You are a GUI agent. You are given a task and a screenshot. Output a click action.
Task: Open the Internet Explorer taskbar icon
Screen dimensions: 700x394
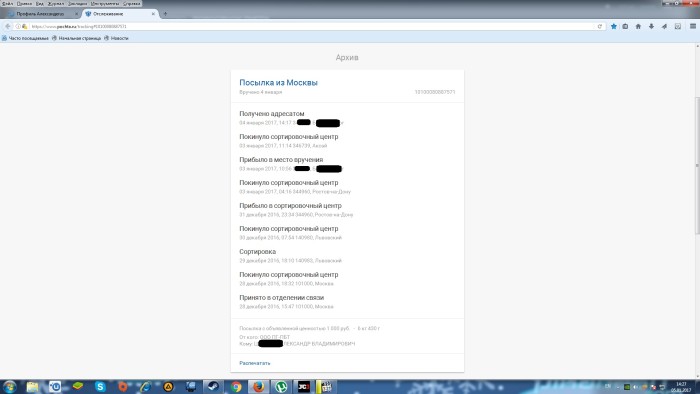[146, 386]
